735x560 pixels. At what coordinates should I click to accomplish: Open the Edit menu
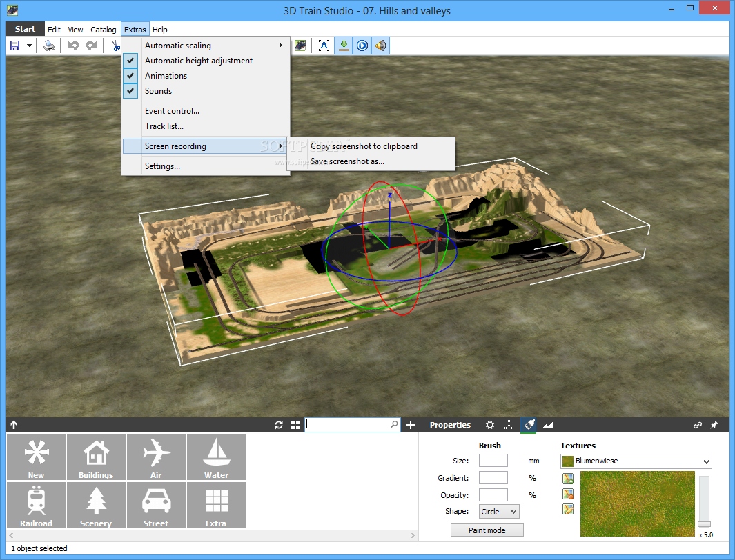coord(54,30)
